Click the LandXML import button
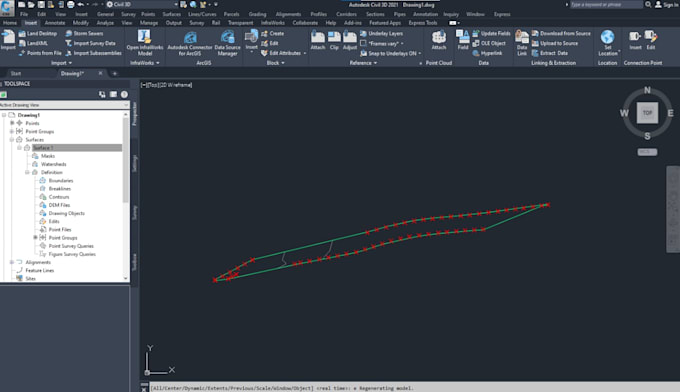680x392 pixels. point(33,43)
